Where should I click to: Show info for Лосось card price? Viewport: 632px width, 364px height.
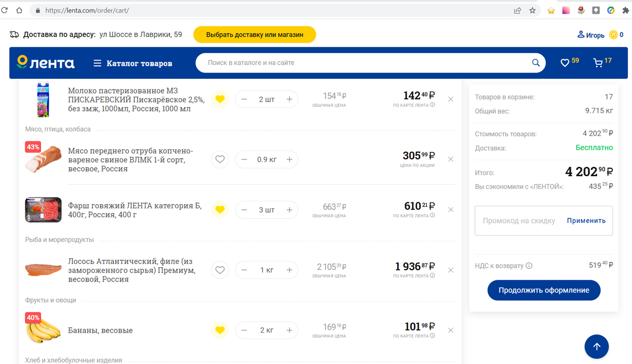tap(432, 276)
